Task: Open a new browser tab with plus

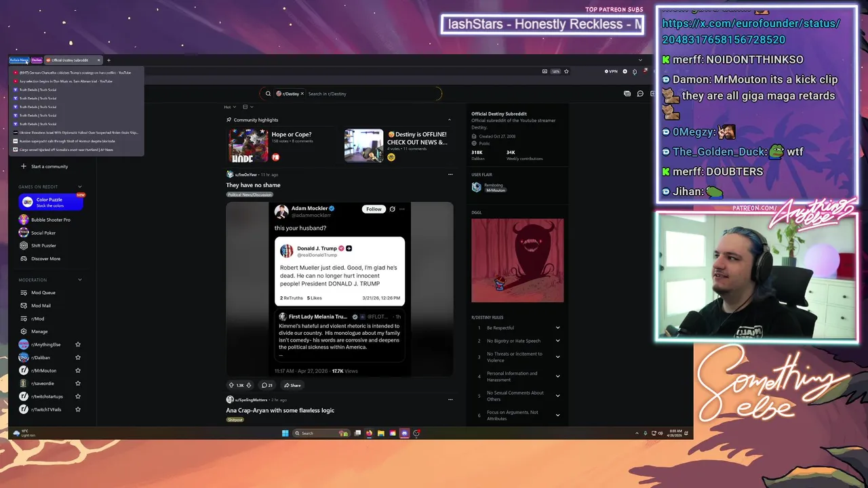Action: [108, 60]
